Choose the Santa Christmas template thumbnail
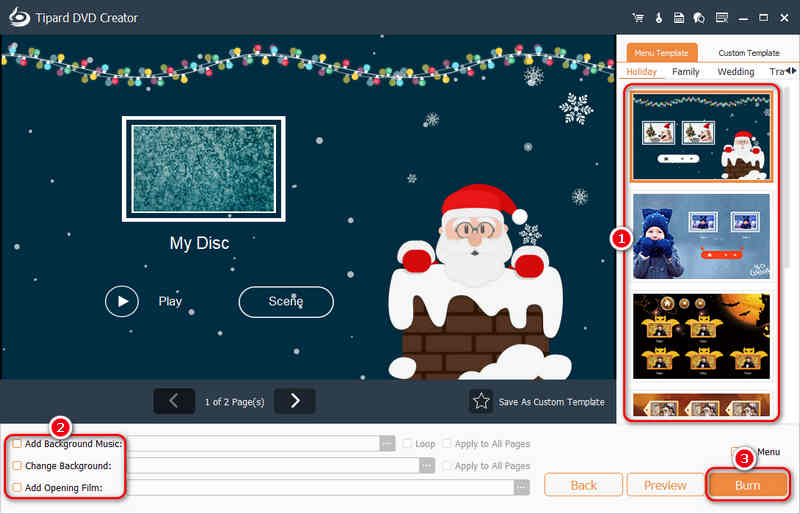 tap(702, 137)
